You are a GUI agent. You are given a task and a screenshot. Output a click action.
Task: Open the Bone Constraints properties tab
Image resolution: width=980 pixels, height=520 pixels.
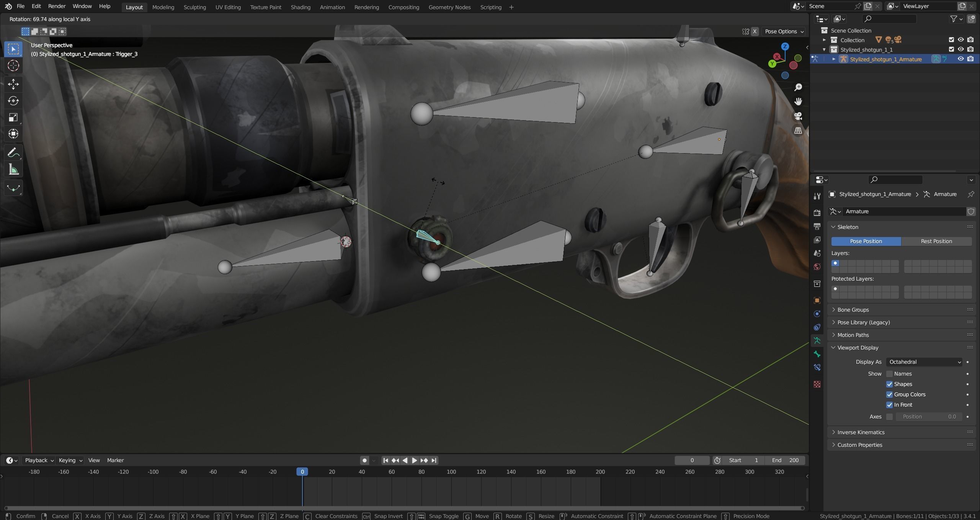[817, 367]
